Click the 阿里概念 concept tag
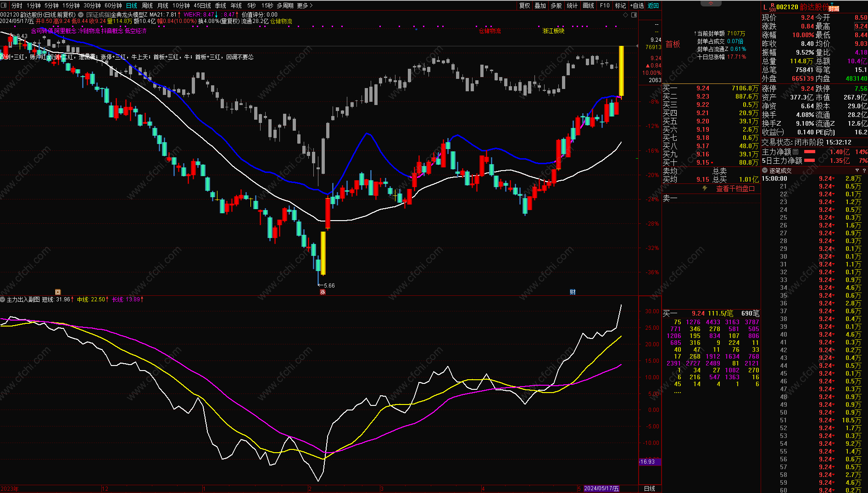Viewport: 868px width, 493px height. pos(66,31)
